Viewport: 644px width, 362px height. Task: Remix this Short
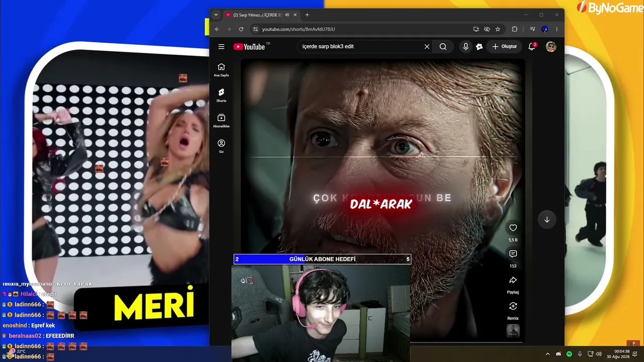coord(513,306)
